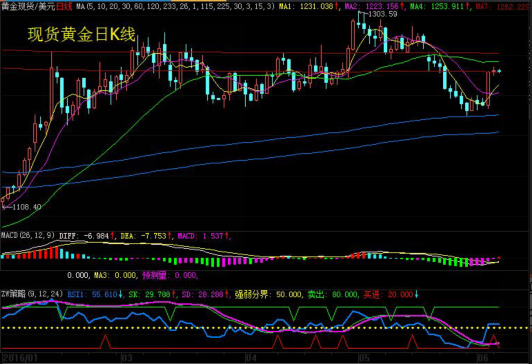Click the 1108.40 low price marker
The image size is (532, 364).
tap(26, 207)
